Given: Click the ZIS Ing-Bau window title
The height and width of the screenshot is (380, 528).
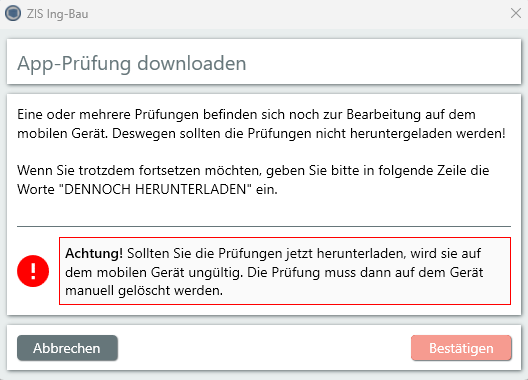Looking at the screenshot, I should tap(58, 14).
